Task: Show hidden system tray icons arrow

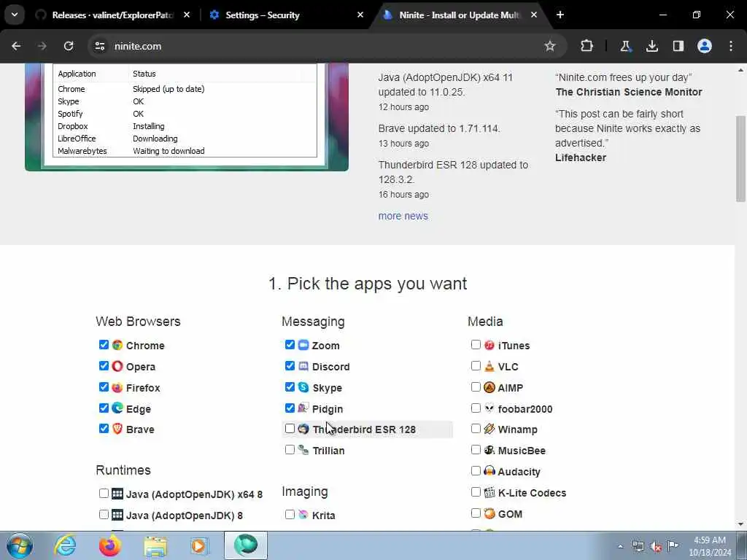Action: (620, 546)
